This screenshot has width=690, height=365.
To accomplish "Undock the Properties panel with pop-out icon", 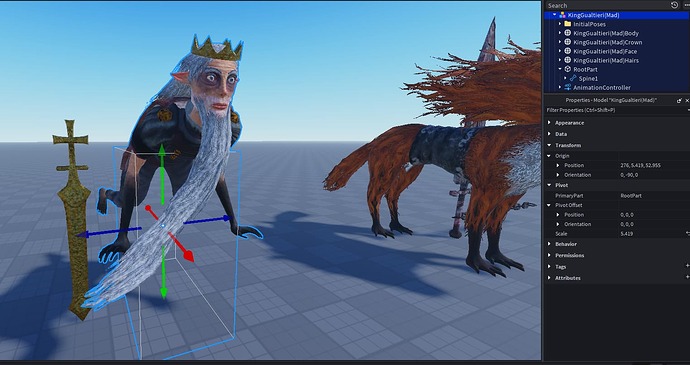I will [679, 100].
